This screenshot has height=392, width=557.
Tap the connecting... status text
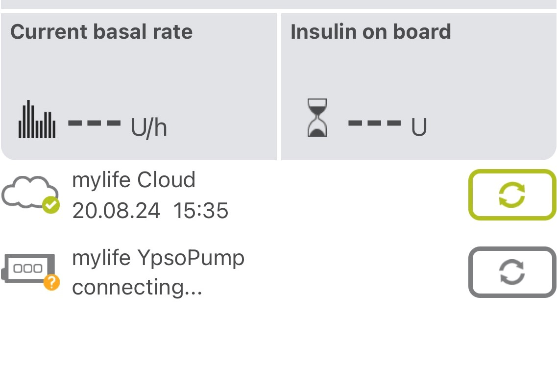(x=137, y=287)
